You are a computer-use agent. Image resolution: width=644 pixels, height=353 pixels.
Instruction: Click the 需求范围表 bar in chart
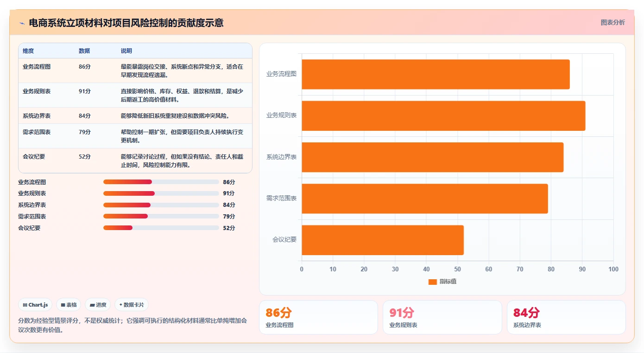point(425,199)
